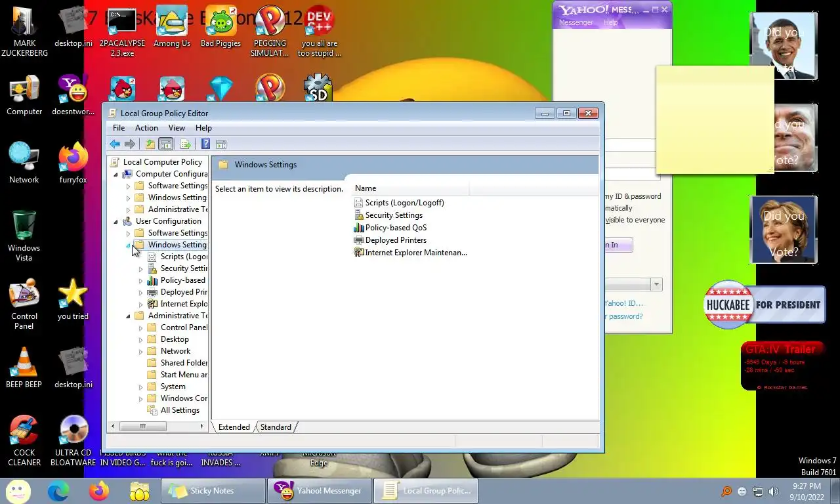Select the BEEP BEEP VLC cone icon

point(24,367)
